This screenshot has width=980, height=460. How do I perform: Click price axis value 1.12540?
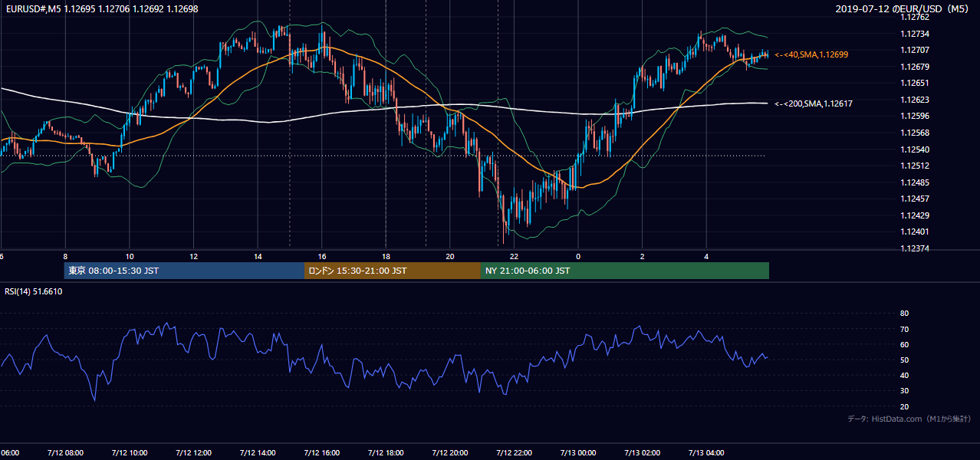(x=914, y=149)
